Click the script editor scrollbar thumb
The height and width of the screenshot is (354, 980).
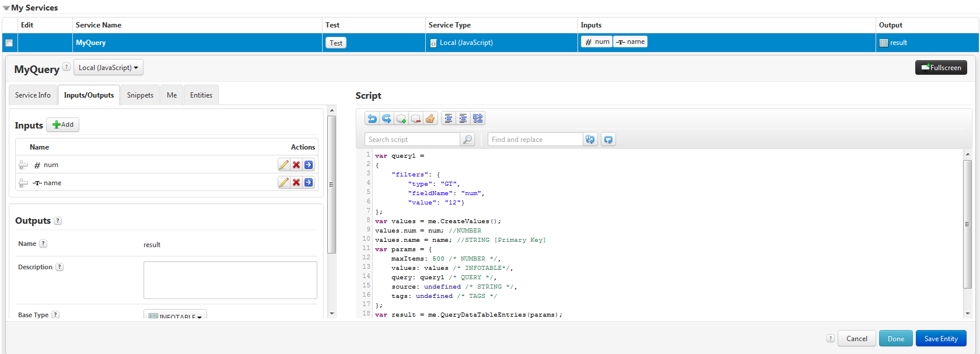967,224
